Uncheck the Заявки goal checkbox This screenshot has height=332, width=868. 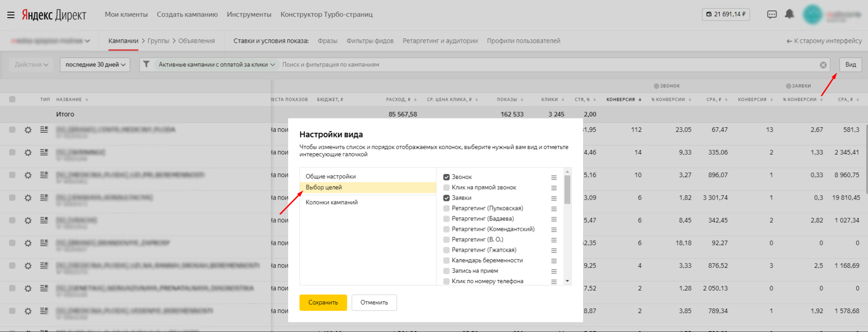[x=446, y=198]
